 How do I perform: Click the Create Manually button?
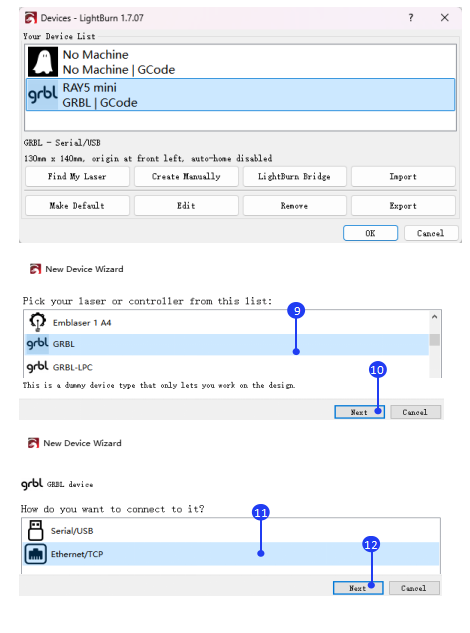[186, 176]
